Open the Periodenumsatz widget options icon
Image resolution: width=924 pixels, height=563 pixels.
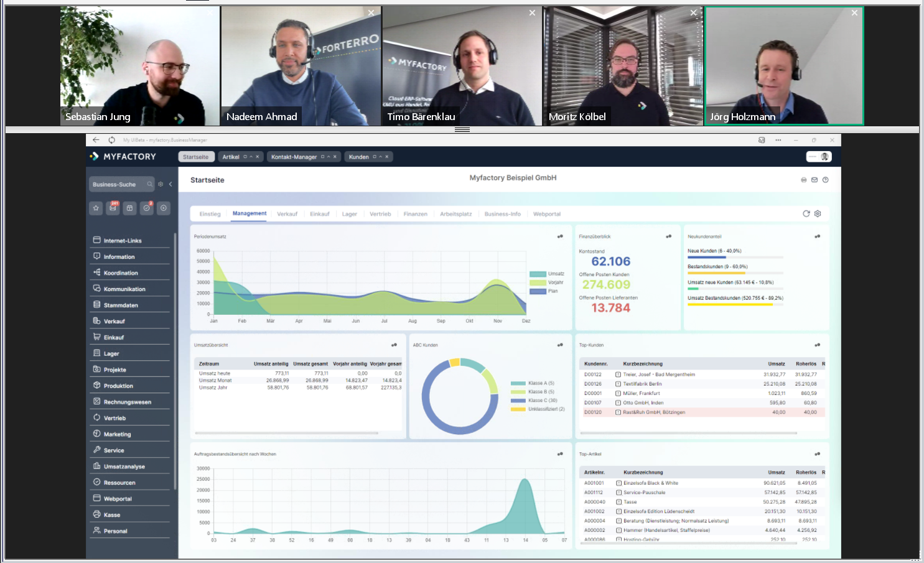tap(560, 236)
